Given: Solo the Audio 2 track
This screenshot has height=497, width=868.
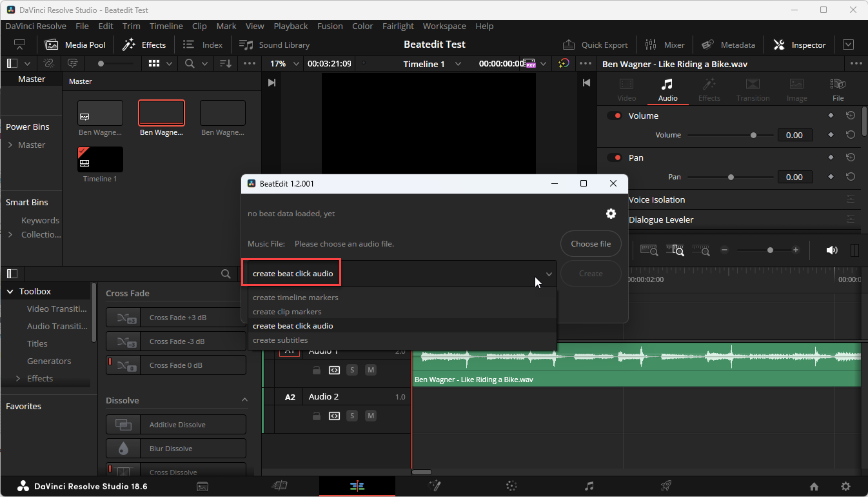Looking at the screenshot, I should [352, 416].
